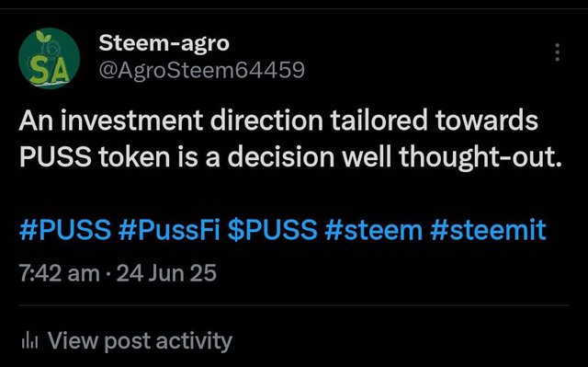Select the #steem hashtag
This screenshot has height=367, width=588.
pos(374,230)
